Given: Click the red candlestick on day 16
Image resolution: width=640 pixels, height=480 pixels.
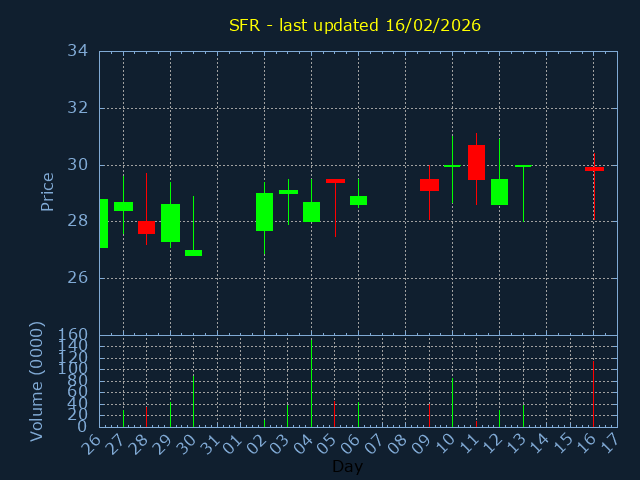Looking at the screenshot, I should tap(594, 169).
